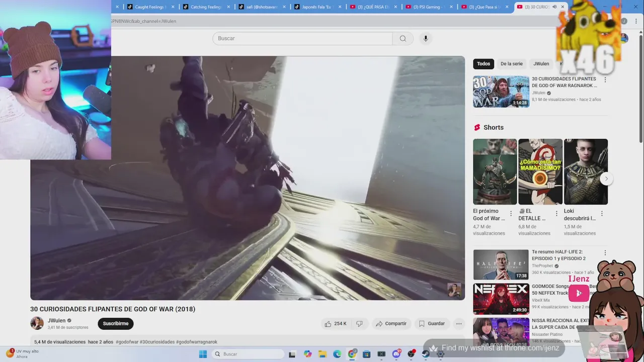Open JWulen channel name link
The image size is (644, 362).
[x=56, y=321]
